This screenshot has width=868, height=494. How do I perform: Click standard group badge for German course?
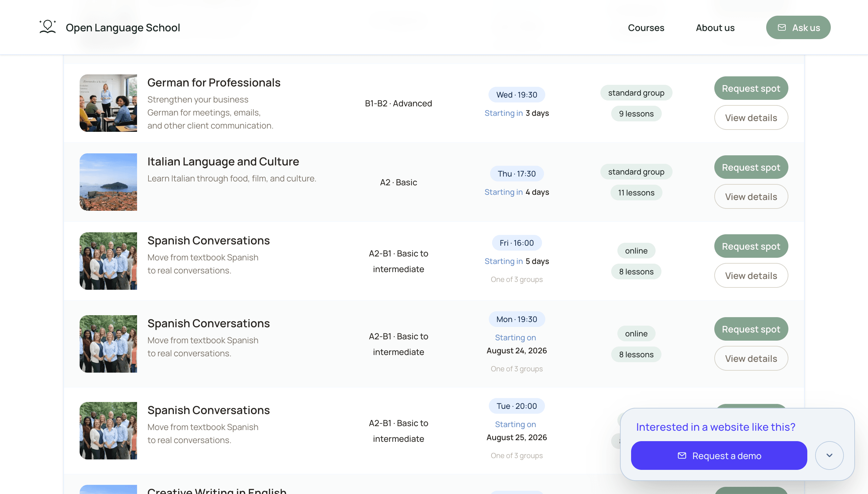pyautogui.click(x=636, y=93)
